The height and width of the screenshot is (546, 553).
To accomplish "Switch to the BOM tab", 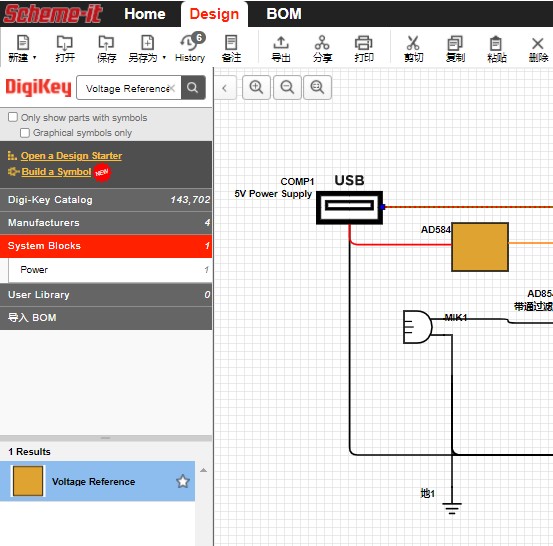I will tap(284, 14).
